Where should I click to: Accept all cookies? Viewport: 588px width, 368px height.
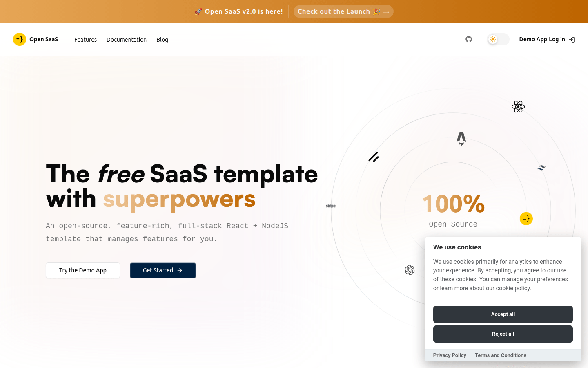tap(503, 314)
